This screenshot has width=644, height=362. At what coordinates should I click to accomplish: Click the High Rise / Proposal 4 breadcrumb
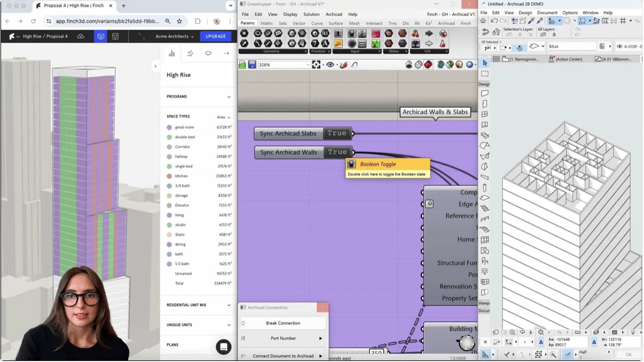tap(45, 36)
